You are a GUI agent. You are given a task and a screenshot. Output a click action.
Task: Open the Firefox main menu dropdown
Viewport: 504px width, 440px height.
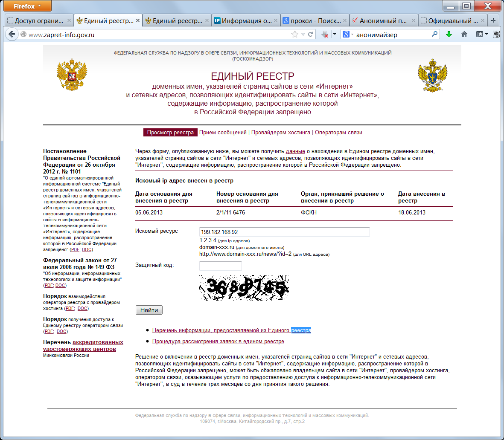(x=27, y=6)
